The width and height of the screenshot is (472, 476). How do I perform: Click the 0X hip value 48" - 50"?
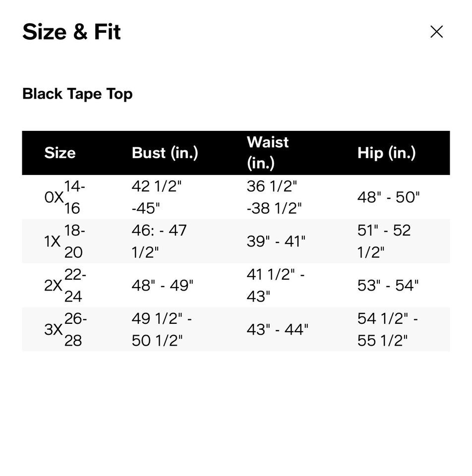(388, 197)
